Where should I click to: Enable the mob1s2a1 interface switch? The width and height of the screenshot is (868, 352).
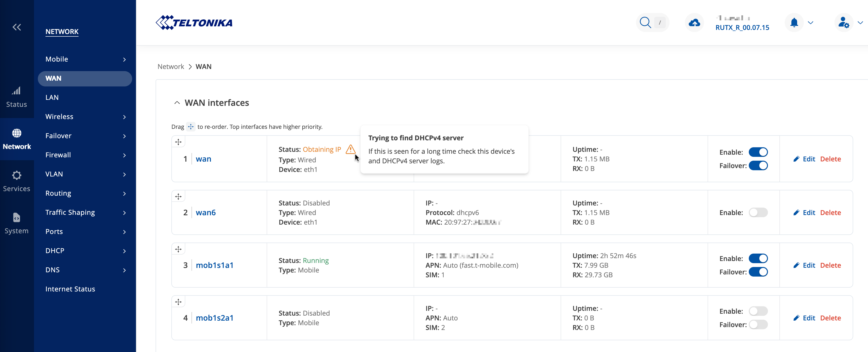point(758,311)
